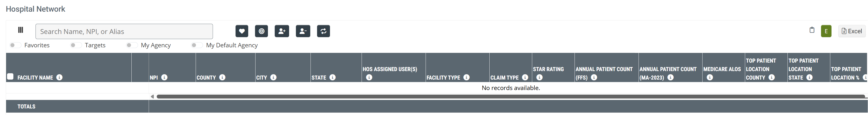Sort by the Facility Type column header
The image size is (868, 115).
[443, 78]
